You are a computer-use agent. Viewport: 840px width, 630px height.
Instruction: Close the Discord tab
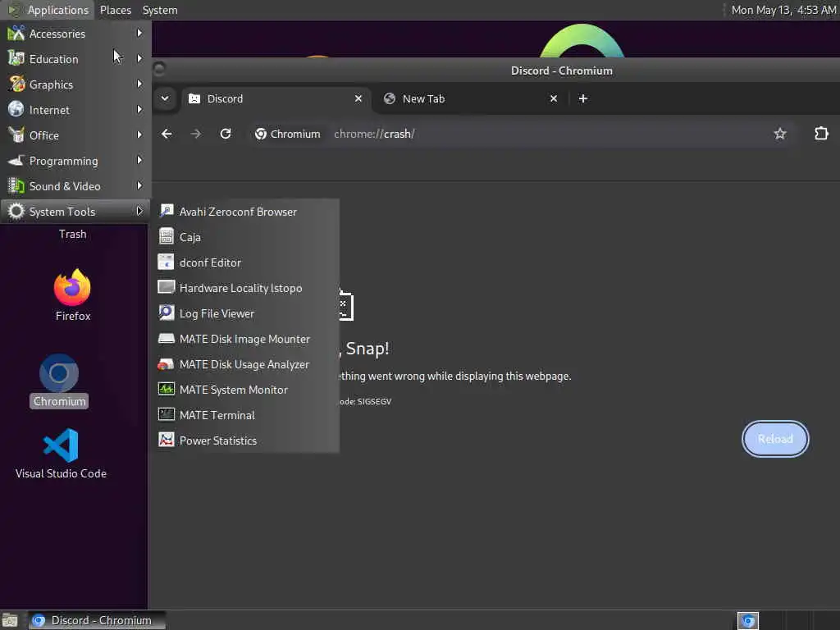pyautogui.click(x=358, y=98)
